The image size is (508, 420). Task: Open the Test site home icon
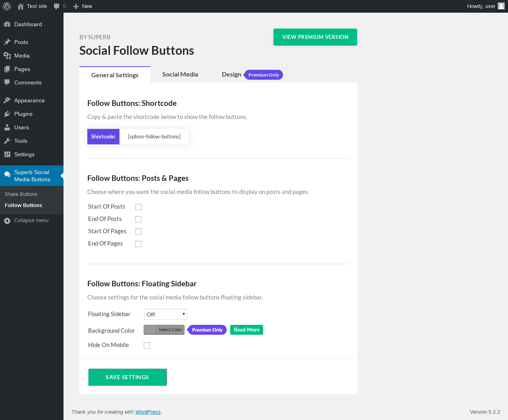point(21,6)
